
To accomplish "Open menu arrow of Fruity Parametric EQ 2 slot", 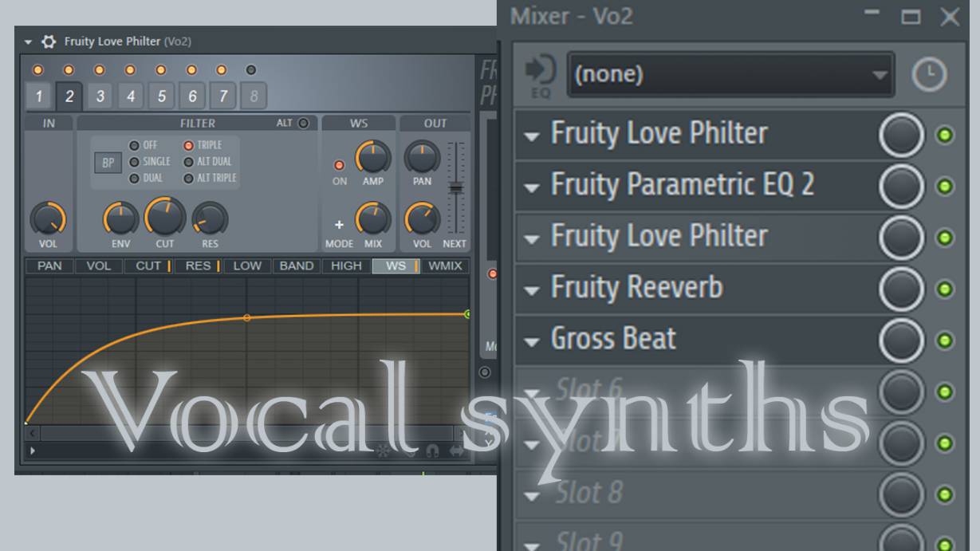I will click(531, 188).
